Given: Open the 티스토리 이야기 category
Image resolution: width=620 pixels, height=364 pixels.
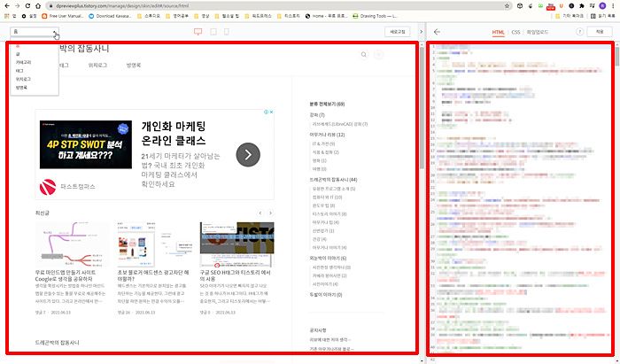Looking at the screenshot, I should point(329,213).
